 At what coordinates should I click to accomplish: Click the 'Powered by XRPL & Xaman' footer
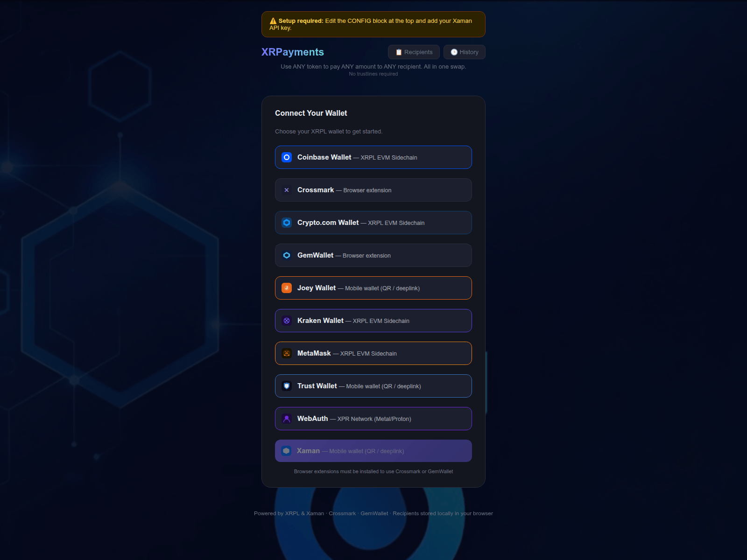373,513
